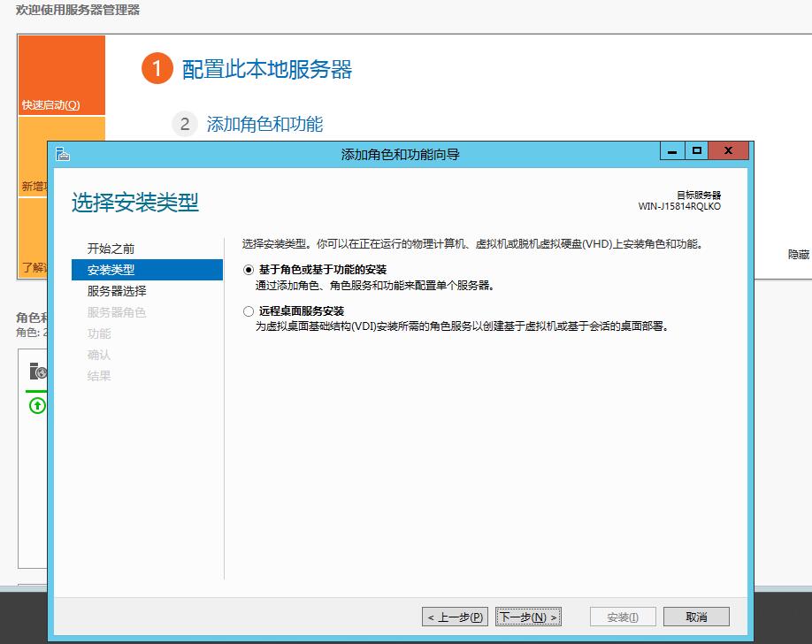Click the 上一步(P) button
The image size is (812, 644).
pyautogui.click(x=455, y=617)
